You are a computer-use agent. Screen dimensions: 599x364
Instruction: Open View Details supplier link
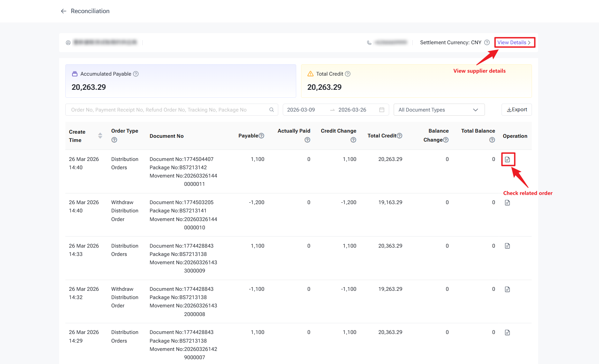(x=514, y=42)
